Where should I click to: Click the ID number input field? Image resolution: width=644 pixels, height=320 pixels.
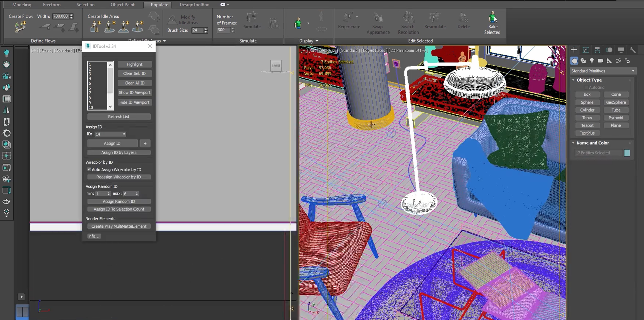point(108,134)
